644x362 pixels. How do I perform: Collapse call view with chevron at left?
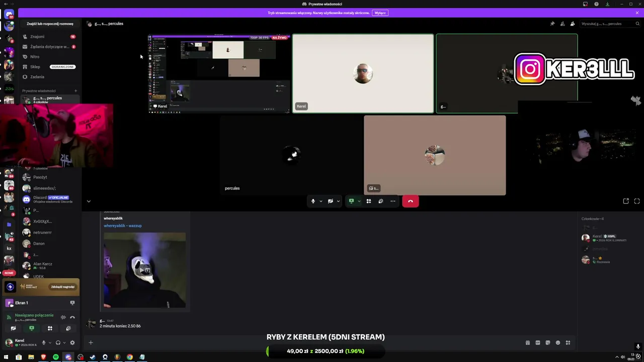pyautogui.click(x=89, y=201)
